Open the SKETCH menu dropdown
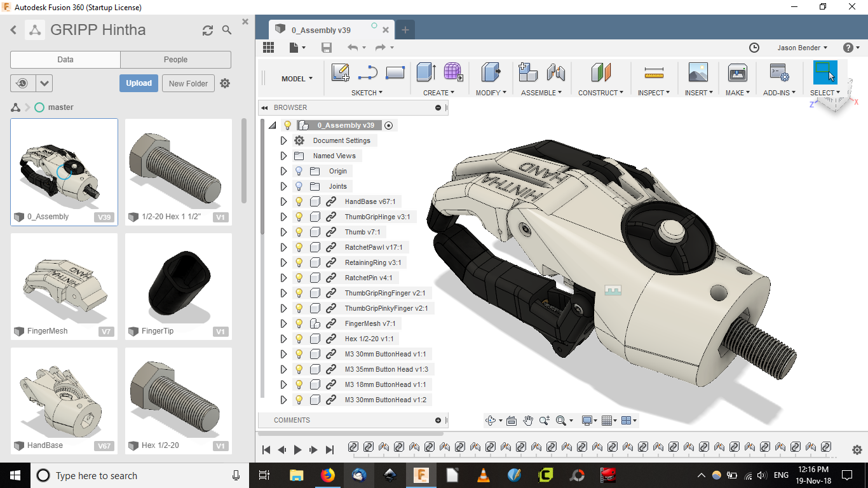868x488 pixels. [x=367, y=93]
